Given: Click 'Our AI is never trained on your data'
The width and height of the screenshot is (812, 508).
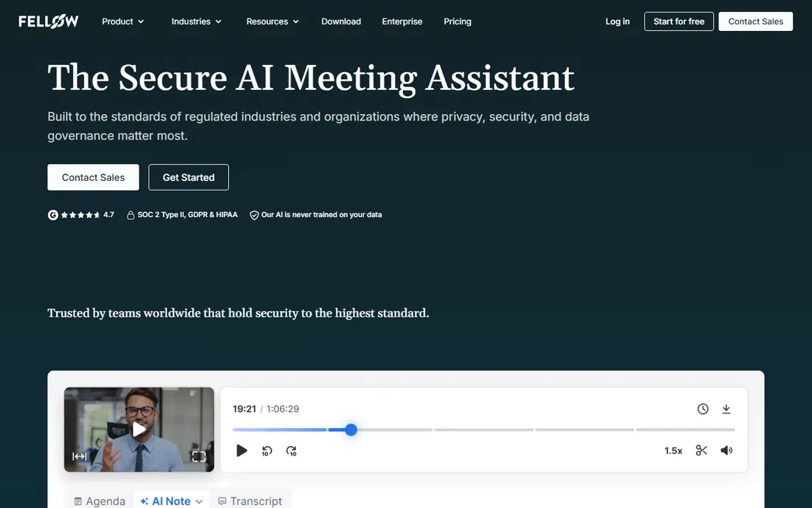Looking at the screenshot, I should pos(322,215).
